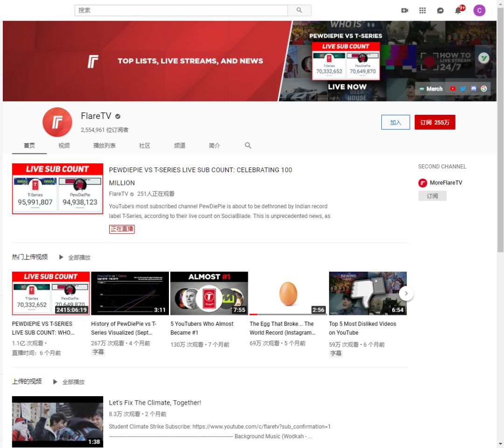Open Top 5 Most Disliked Videos thumbnail
This screenshot has height=448, width=504.
tap(368, 294)
